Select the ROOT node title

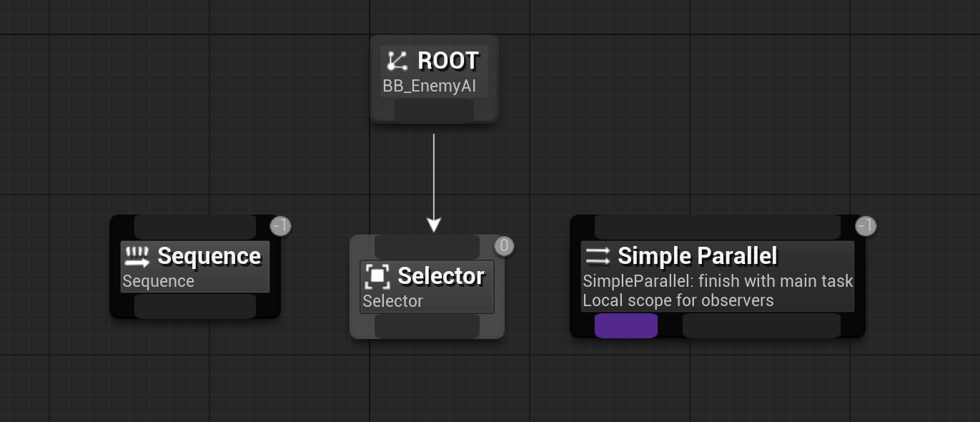(x=448, y=61)
